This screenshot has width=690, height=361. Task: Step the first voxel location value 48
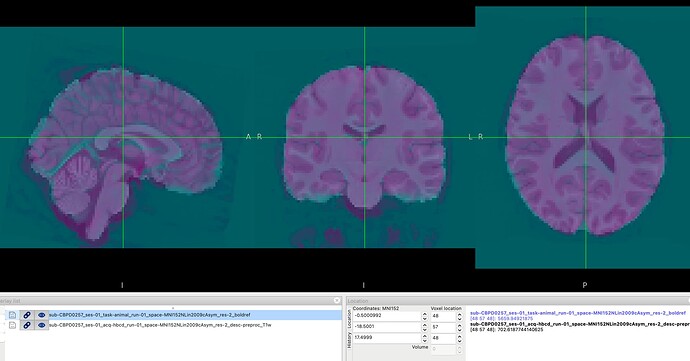pos(459,316)
